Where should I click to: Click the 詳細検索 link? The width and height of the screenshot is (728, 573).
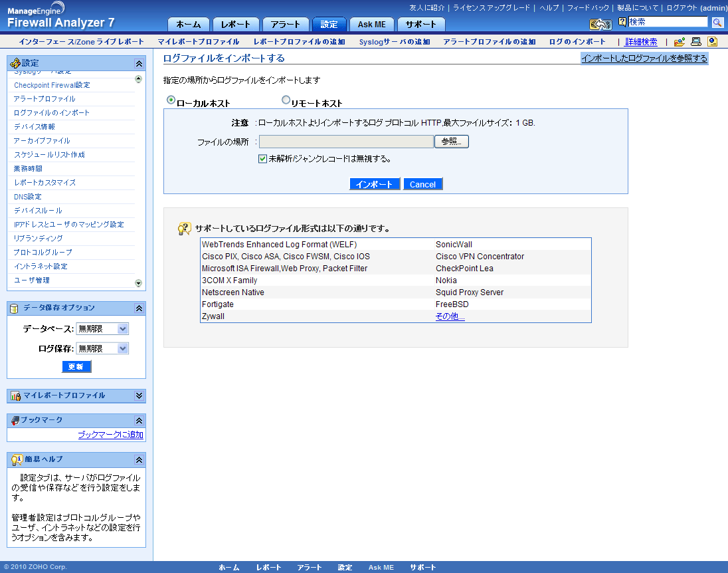(641, 42)
